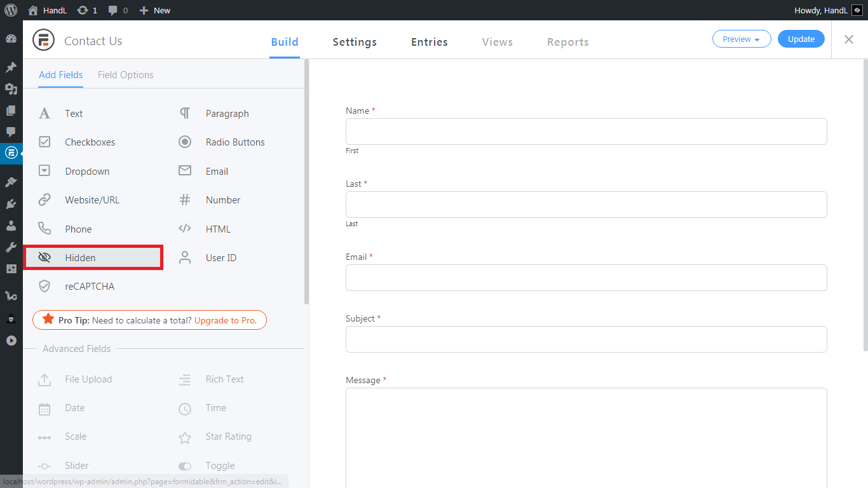The height and width of the screenshot is (488, 868).
Task: Open the Field Options tab
Action: pos(125,75)
